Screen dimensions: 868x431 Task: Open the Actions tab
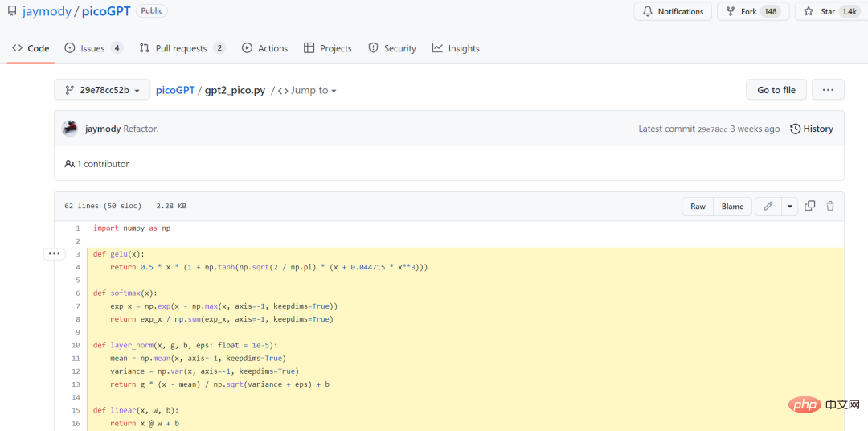[x=265, y=48]
